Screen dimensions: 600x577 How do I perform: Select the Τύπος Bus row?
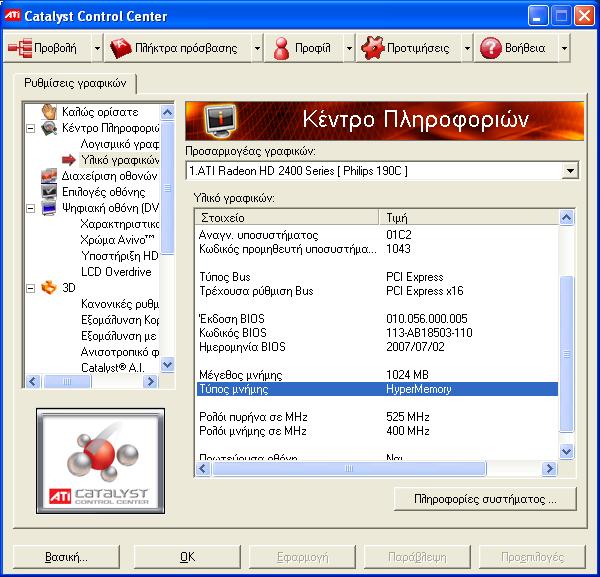point(377,277)
